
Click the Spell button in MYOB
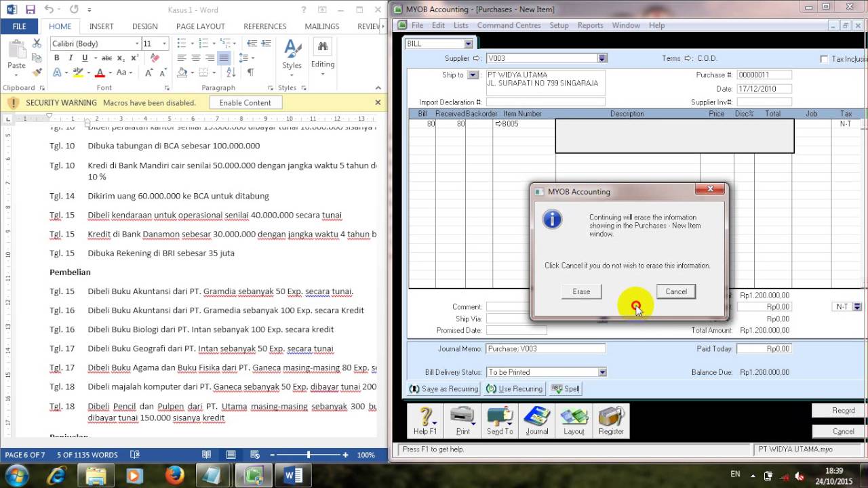(566, 389)
